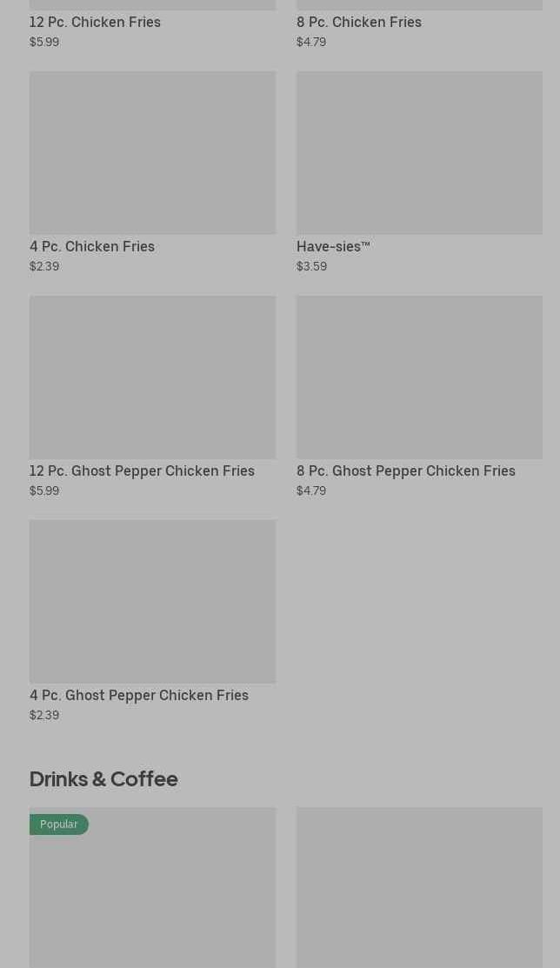Open the 8 Pc. Chicken Fries item
The width and height of the screenshot is (560, 968).
coord(358,22)
